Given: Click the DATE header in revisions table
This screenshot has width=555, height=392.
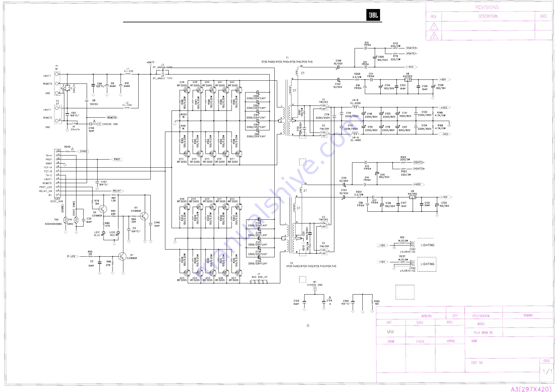Looking at the screenshot, I should [x=544, y=16].
